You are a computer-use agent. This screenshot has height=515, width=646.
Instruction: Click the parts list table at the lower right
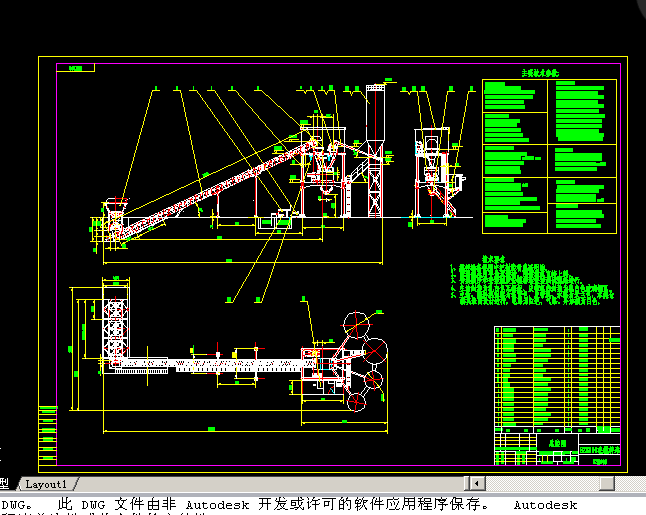tap(557, 379)
